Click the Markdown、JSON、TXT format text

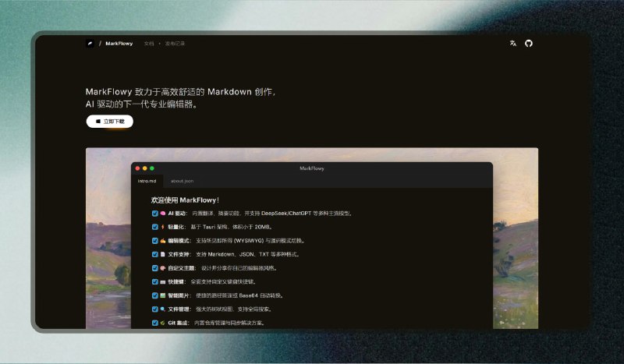point(239,254)
